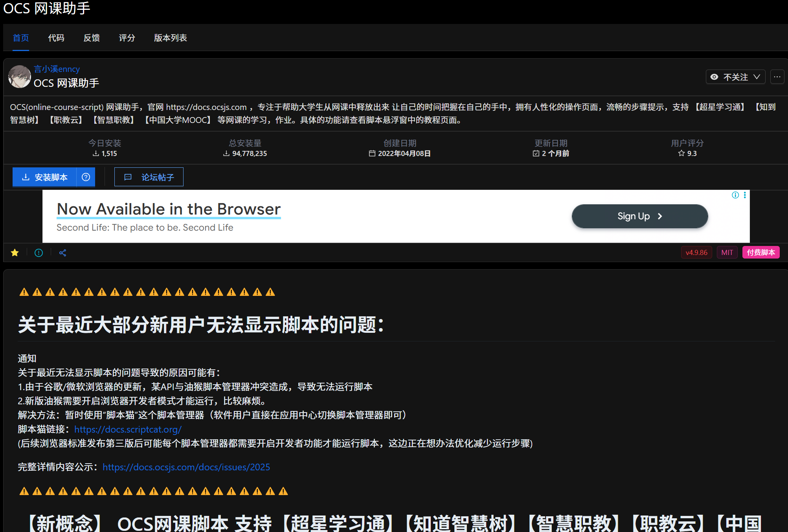Viewport: 788px width, 532px height.
Task: Open author link 言小溪enncy
Action: [x=57, y=69]
